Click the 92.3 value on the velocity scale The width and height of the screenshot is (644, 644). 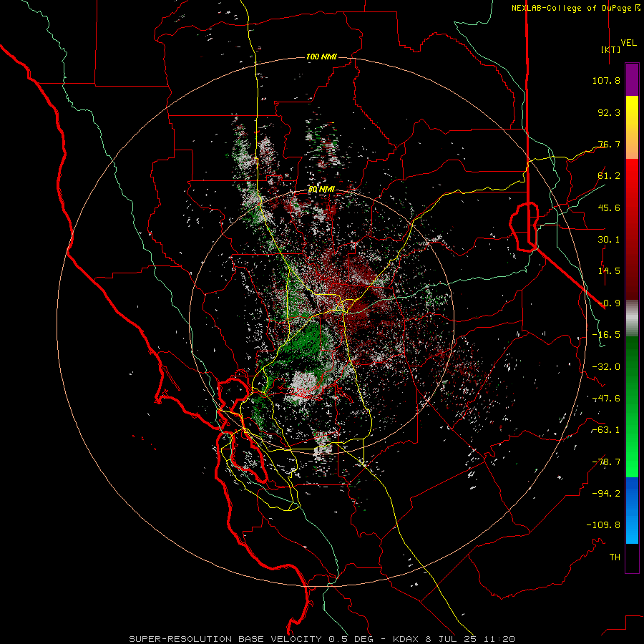(x=609, y=112)
